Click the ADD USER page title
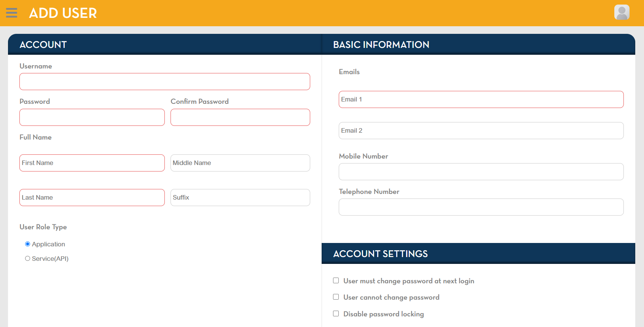The width and height of the screenshot is (644, 327). click(x=63, y=13)
